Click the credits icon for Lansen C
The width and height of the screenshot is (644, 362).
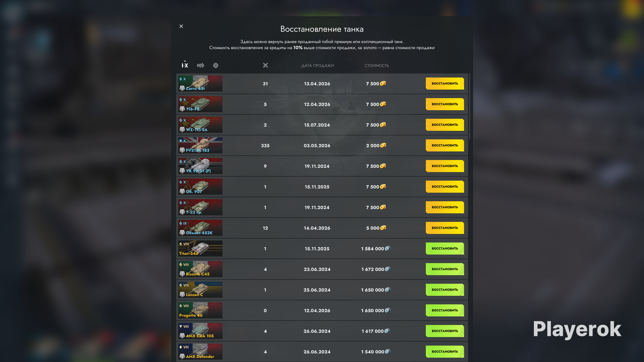click(x=387, y=290)
